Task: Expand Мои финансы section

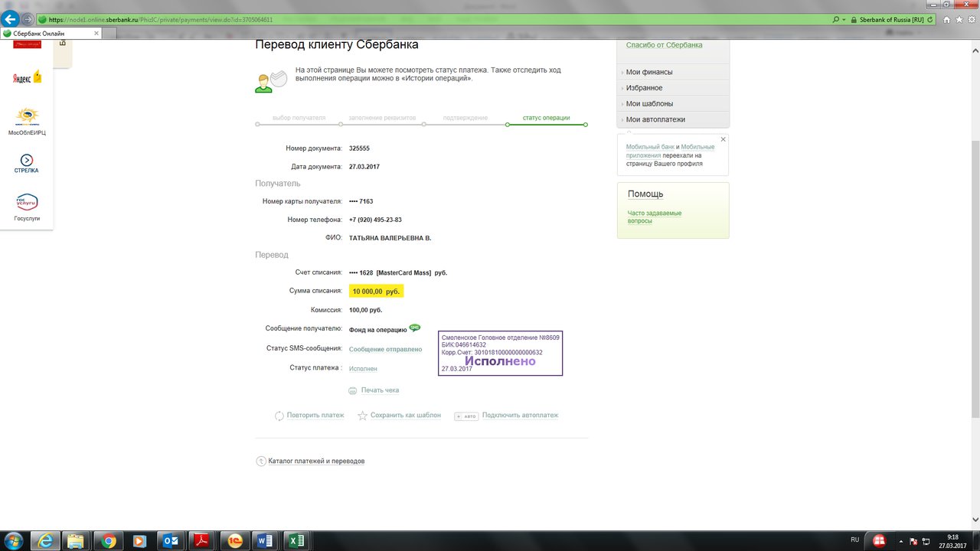Action: pos(673,72)
